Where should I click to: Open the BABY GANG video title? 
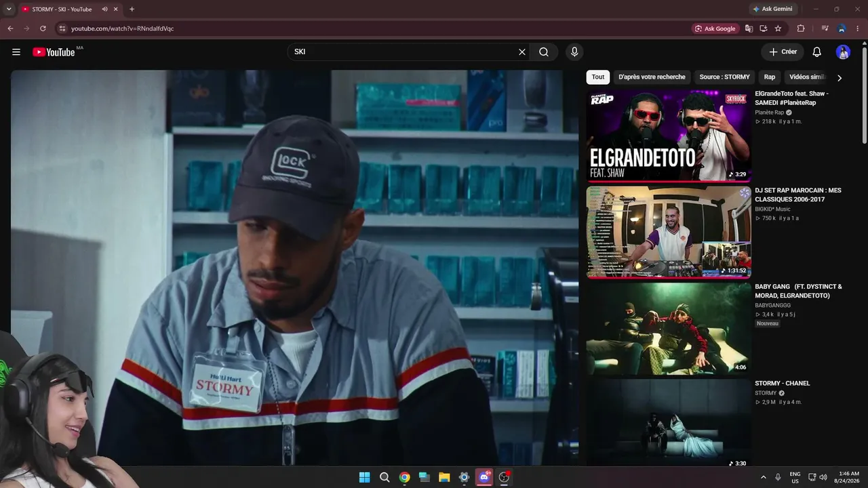coord(798,291)
